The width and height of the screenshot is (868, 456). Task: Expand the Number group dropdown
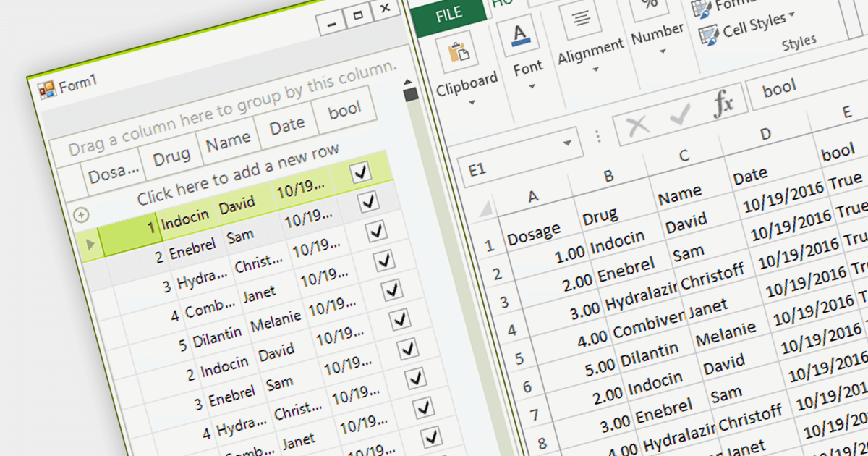[663, 51]
